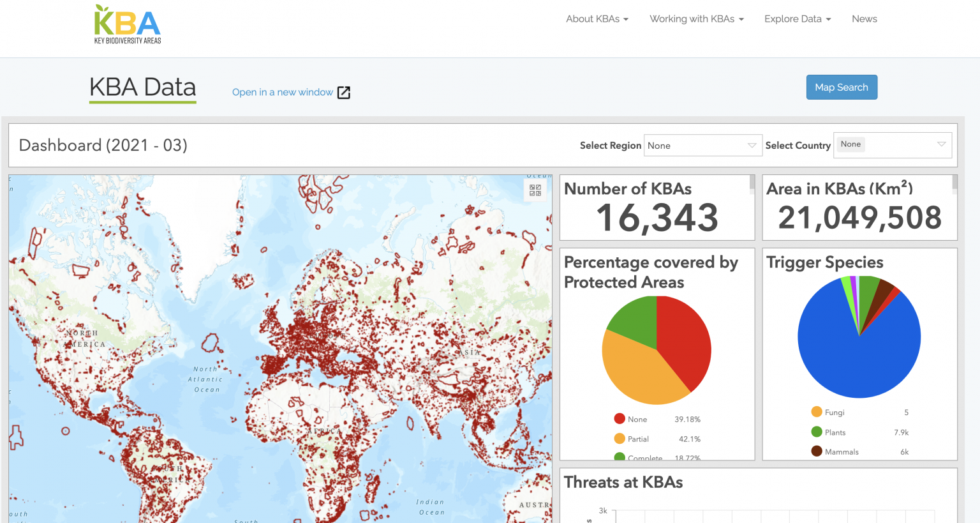Click the Map Search button

(842, 87)
